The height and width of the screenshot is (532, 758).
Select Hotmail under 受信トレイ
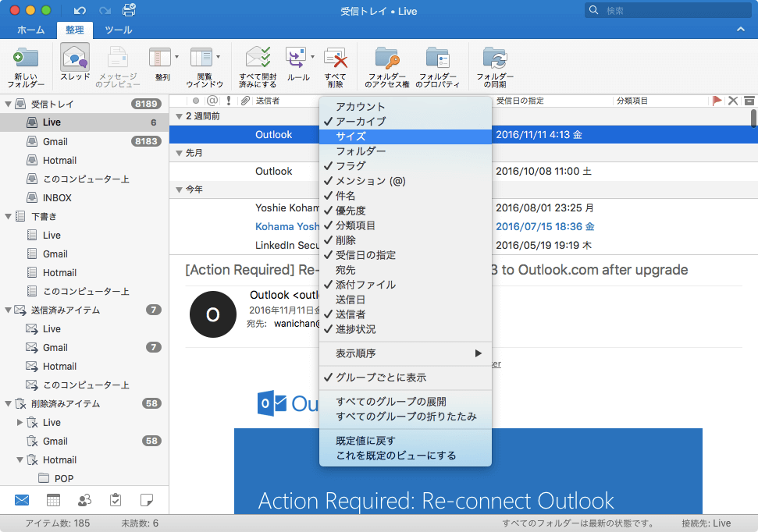pyautogui.click(x=84, y=161)
